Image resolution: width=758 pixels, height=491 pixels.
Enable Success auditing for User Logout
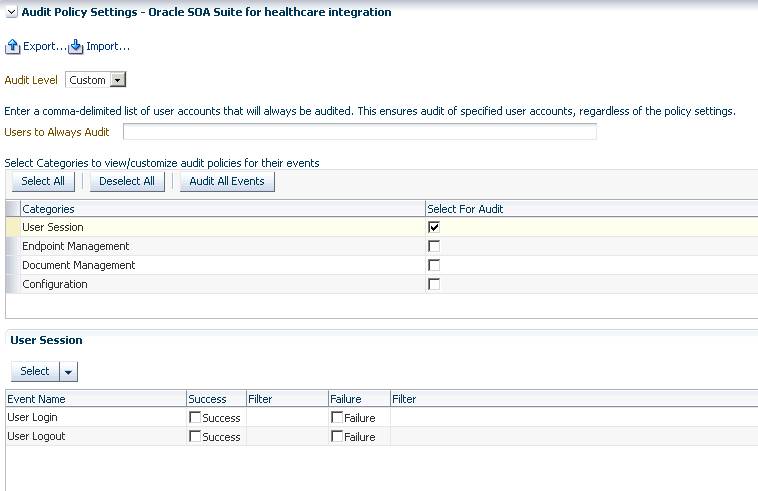tap(195, 436)
